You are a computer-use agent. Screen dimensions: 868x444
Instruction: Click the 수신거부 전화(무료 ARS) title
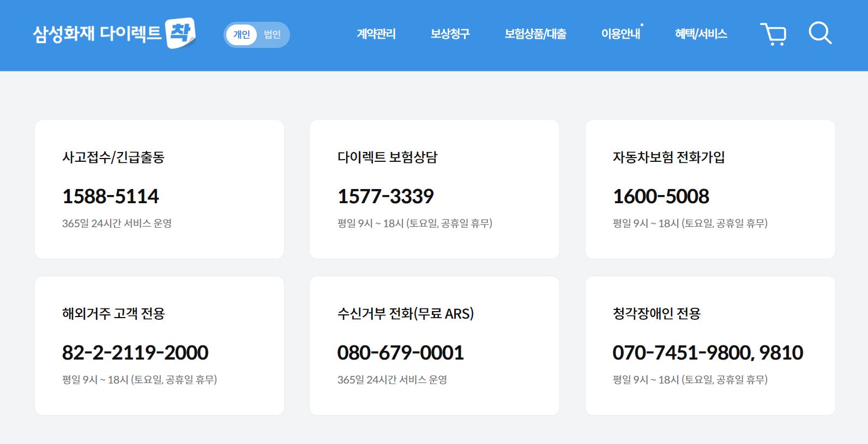tap(406, 313)
